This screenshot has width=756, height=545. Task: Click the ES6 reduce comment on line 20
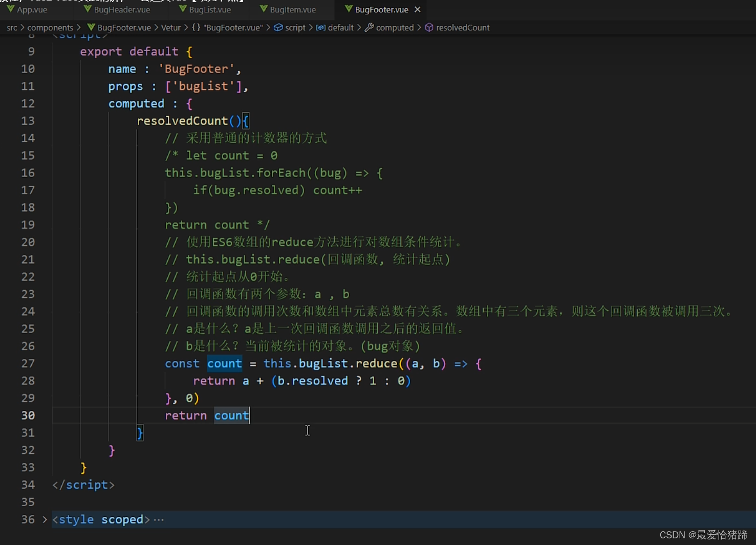pyautogui.click(x=314, y=242)
